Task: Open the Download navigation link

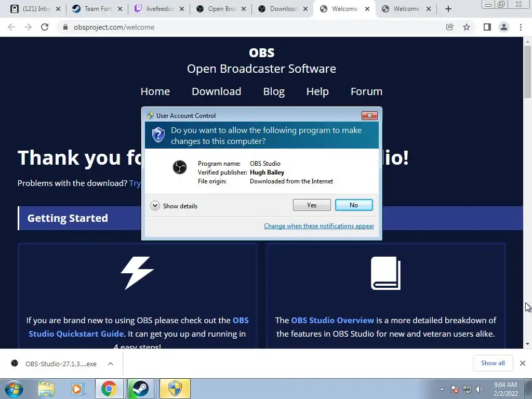Action: pyautogui.click(x=217, y=91)
